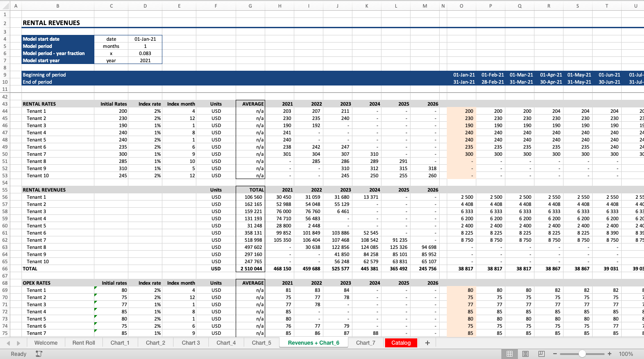Add a new sheet with plus button
This screenshot has height=359, width=644.
428,343
